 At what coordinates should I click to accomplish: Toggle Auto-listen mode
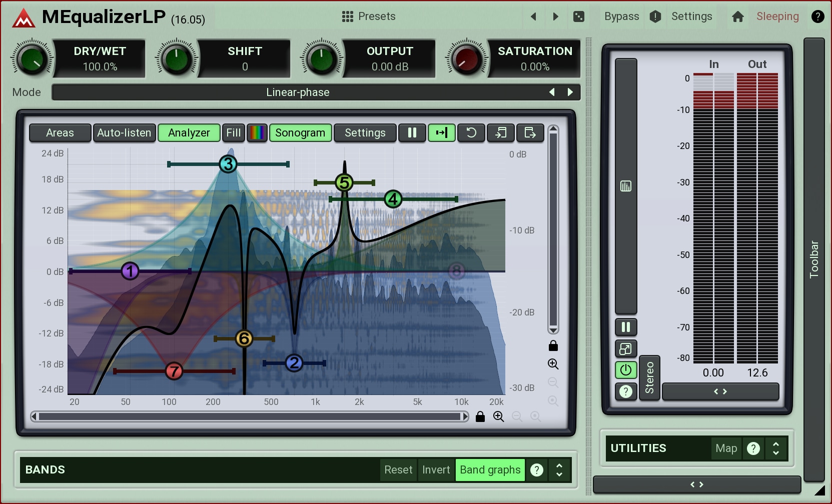pyautogui.click(x=124, y=132)
